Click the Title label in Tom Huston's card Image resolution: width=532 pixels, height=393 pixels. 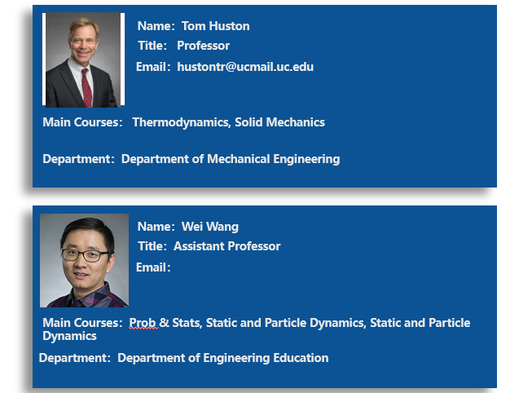[x=152, y=46]
